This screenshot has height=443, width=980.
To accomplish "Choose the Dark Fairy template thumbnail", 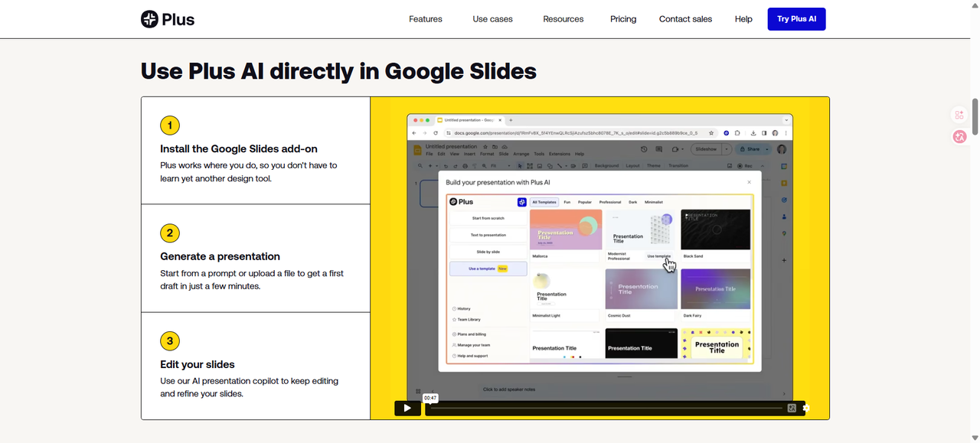I will coord(716,289).
